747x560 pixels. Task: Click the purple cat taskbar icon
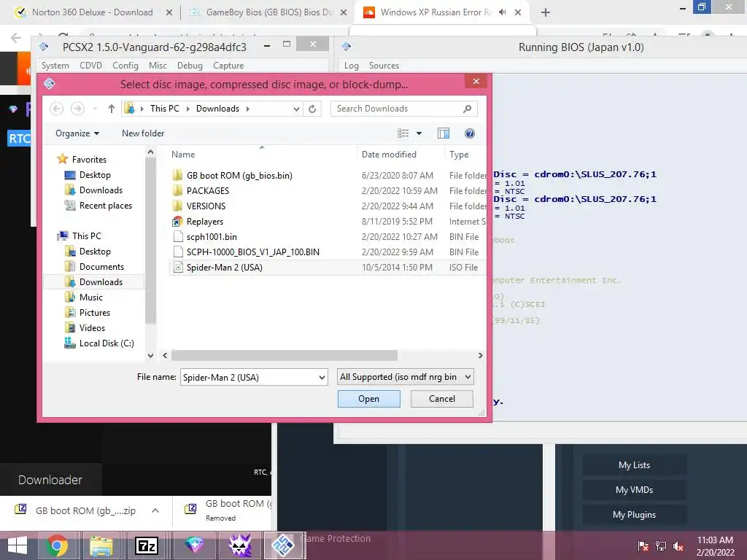click(x=240, y=545)
